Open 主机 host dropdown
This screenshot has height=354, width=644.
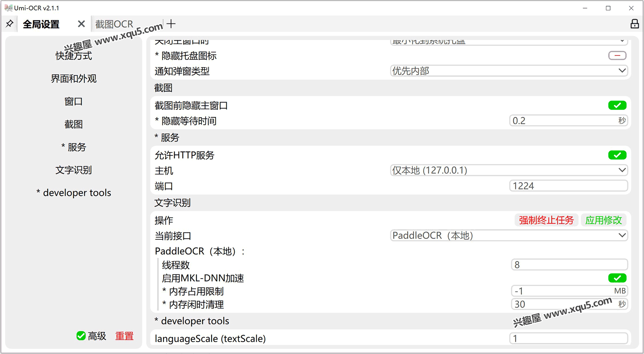(509, 170)
